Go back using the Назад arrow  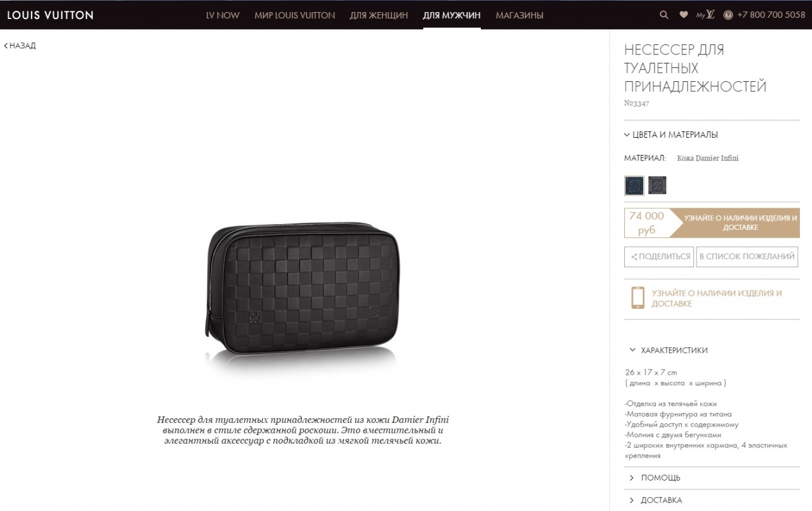(x=6, y=46)
